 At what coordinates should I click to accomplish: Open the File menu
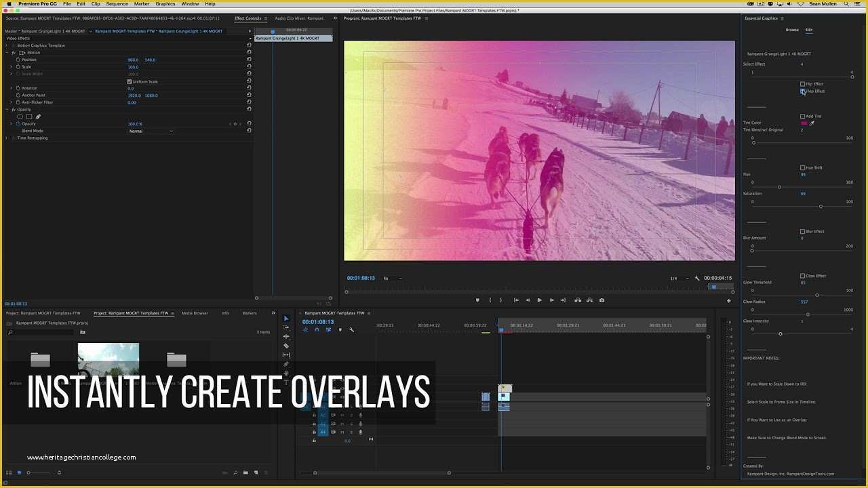[x=67, y=4]
